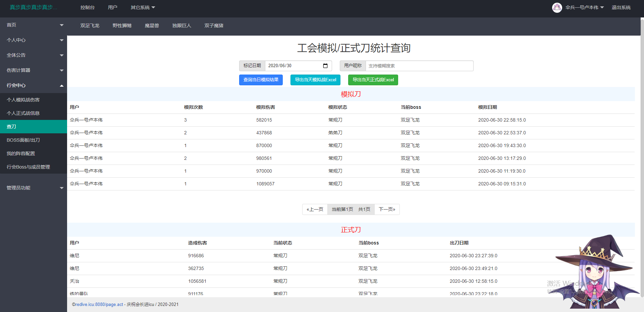
Task: Select 我的阵容配置 in sidebar
Action: coord(34,153)
